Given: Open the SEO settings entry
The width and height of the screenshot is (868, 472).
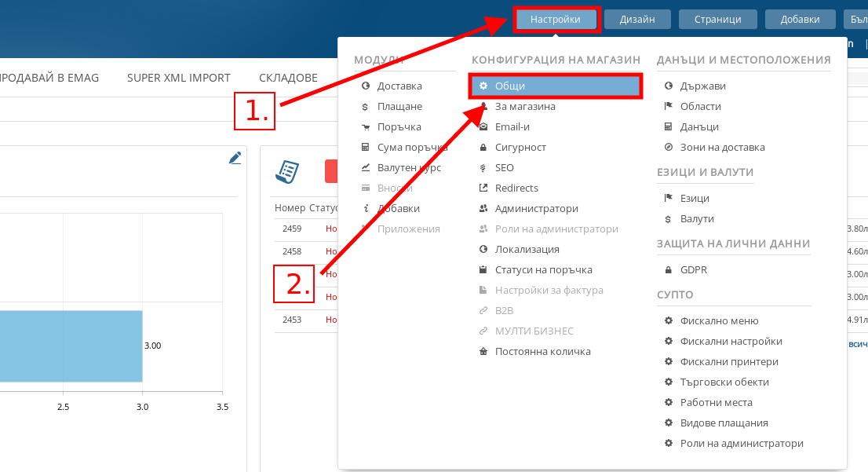Looking at the screenshot, I should click(x=504, y=167).
